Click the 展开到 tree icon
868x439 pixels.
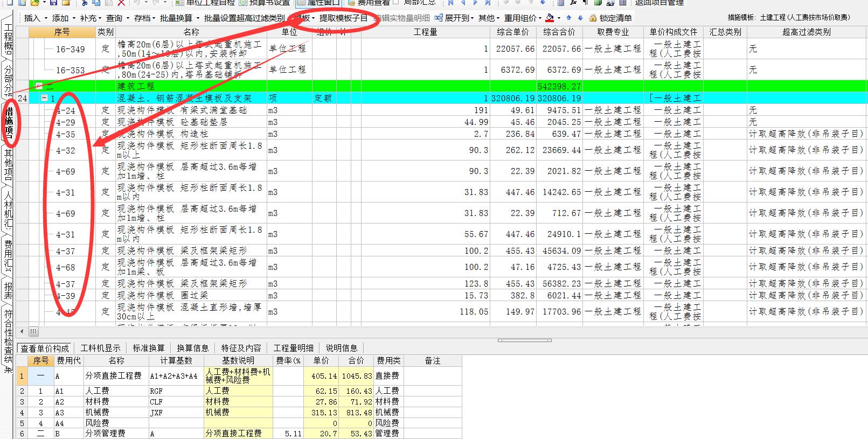pos(439,18)
